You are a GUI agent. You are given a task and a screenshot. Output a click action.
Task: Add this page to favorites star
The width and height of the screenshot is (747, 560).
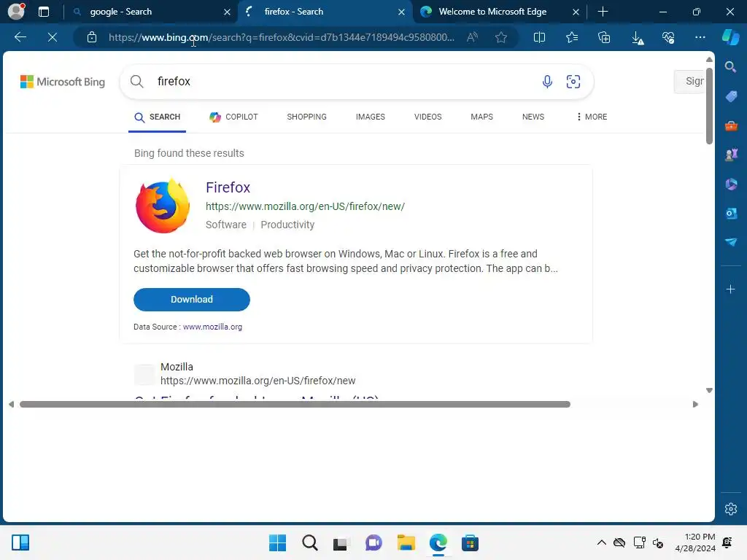(x=500, y=37)
